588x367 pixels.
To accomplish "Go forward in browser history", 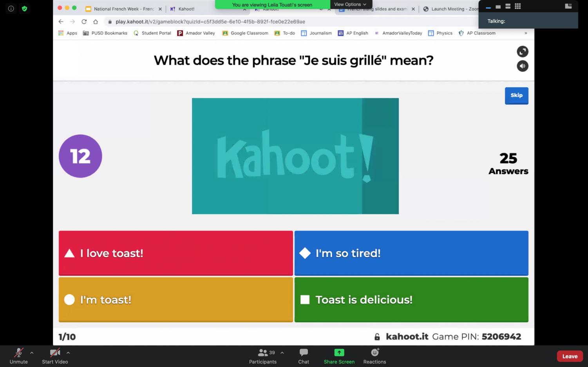I will pyautogui.click(x=72, y=22).
